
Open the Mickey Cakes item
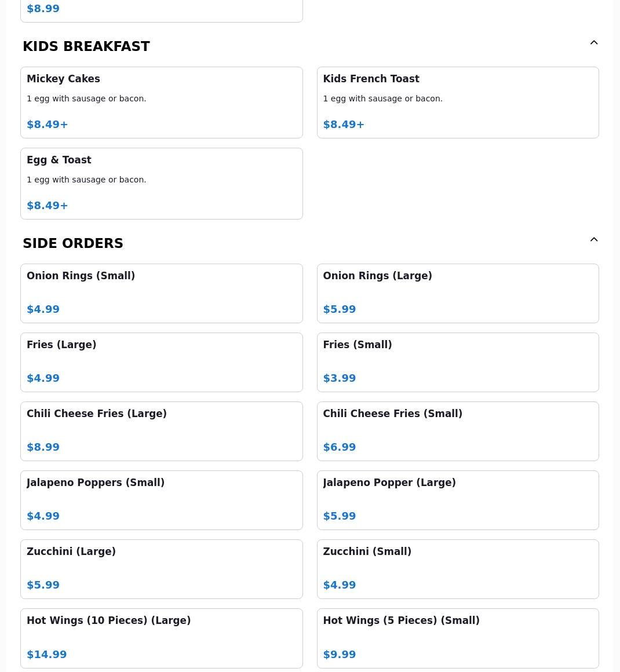[x=161, y=103]
